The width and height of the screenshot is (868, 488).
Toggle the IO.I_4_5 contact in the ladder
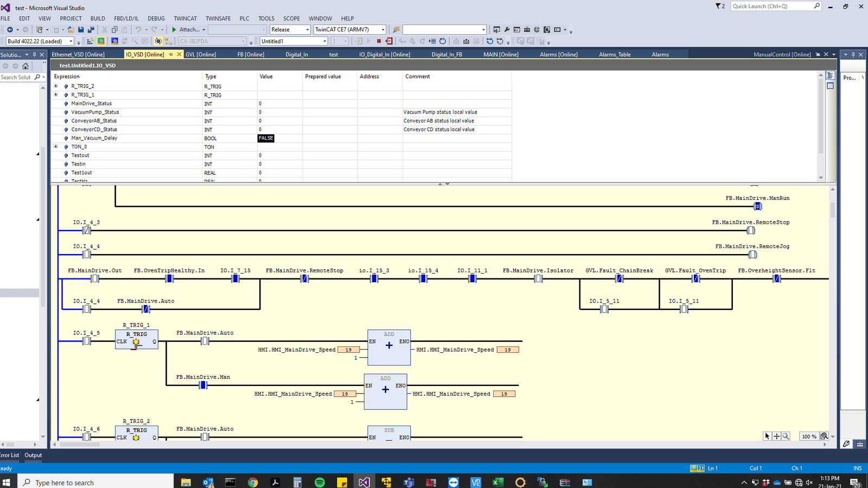click(x=86, y=341)
